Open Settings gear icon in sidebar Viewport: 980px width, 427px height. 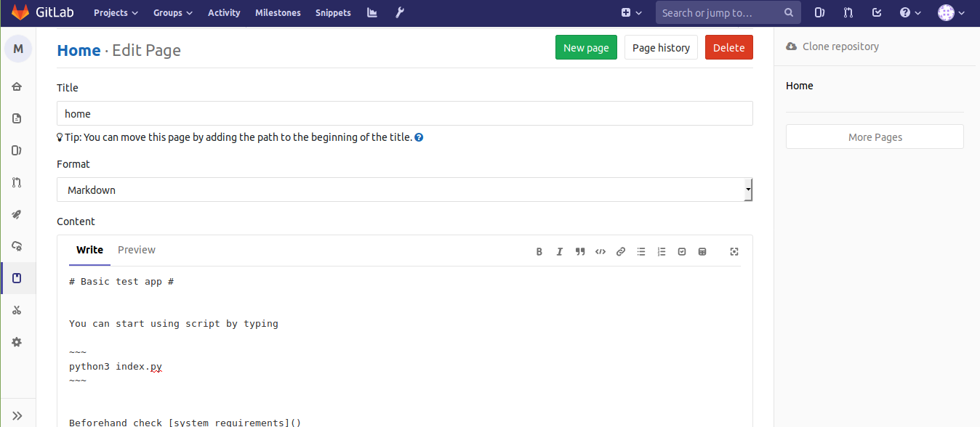coord(17,342)
